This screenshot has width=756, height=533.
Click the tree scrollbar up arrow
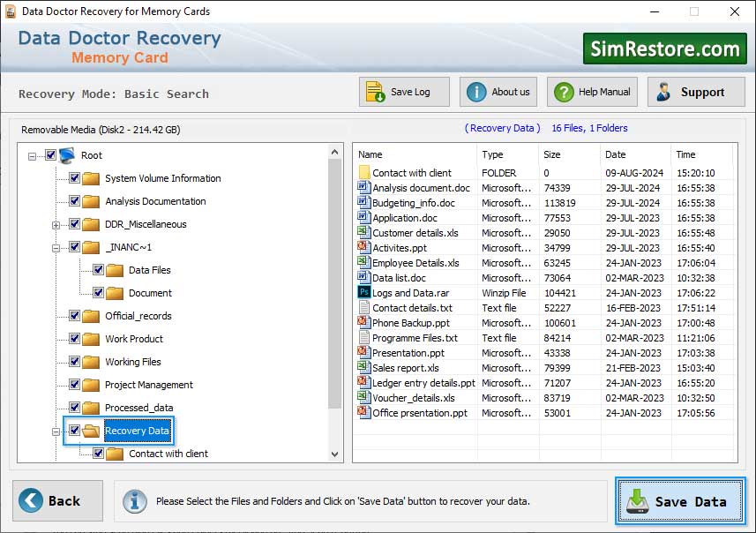[334, 152]
